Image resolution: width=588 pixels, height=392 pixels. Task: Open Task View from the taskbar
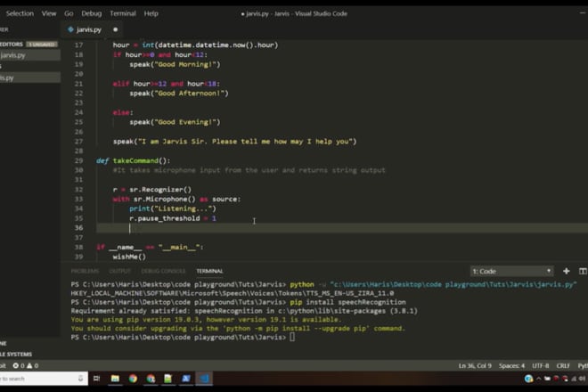click(97, 379)
